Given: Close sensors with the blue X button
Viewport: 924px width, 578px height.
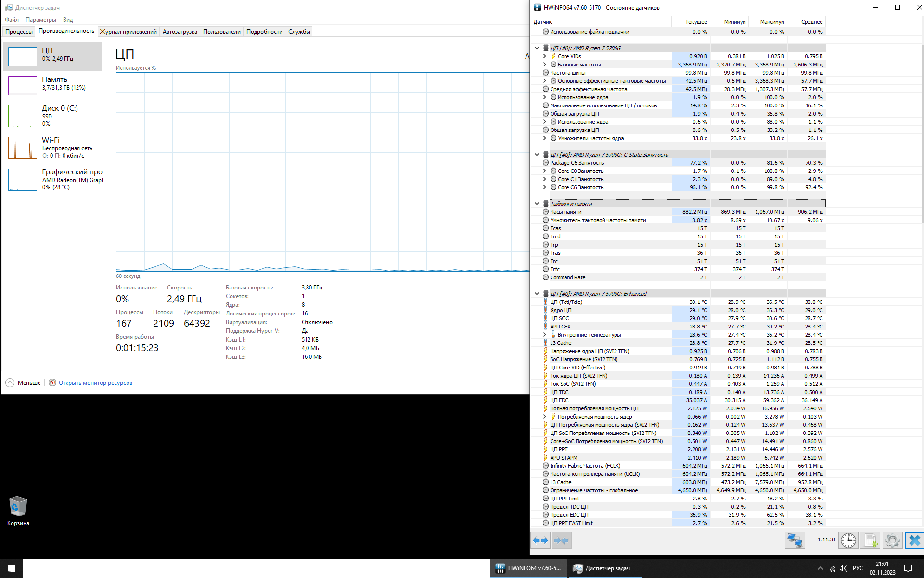Looking at the screenshot, I should (x=914, y=540).
